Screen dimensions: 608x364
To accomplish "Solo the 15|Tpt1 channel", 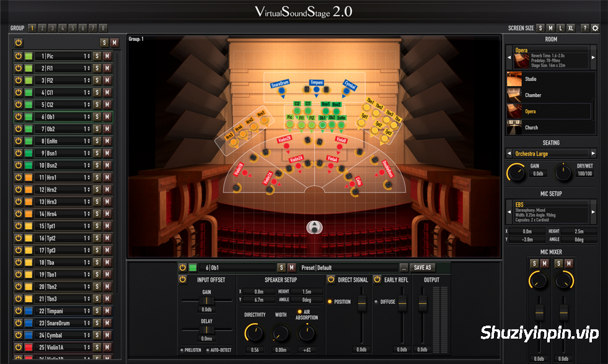I will tap(97, 226).
